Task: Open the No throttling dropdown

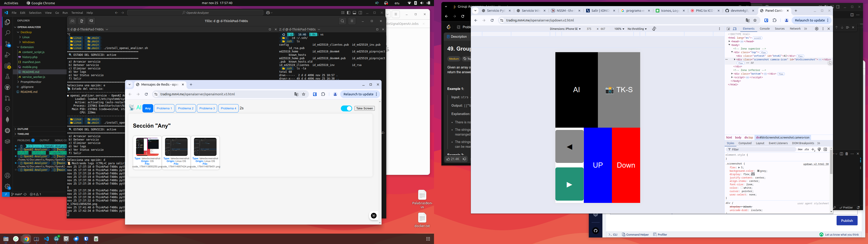Action: pos(637,29)
